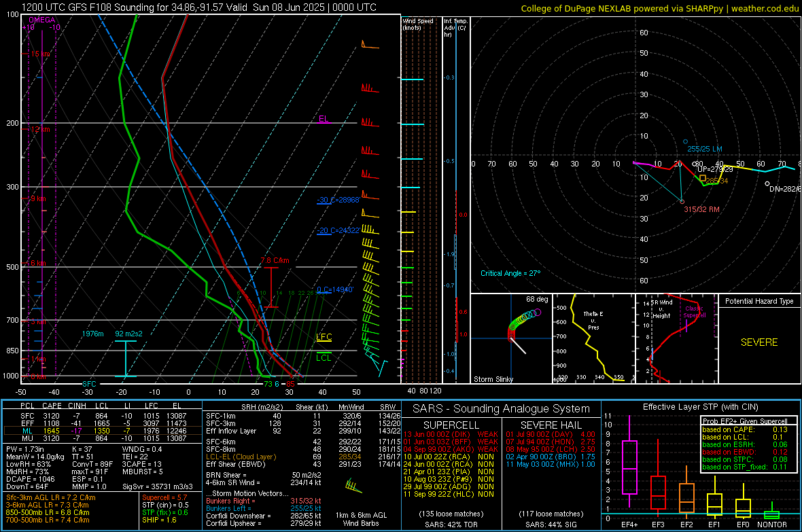Click the magenta EL marker on the skew-T
The image size is (802, 532).
[324, 119]
